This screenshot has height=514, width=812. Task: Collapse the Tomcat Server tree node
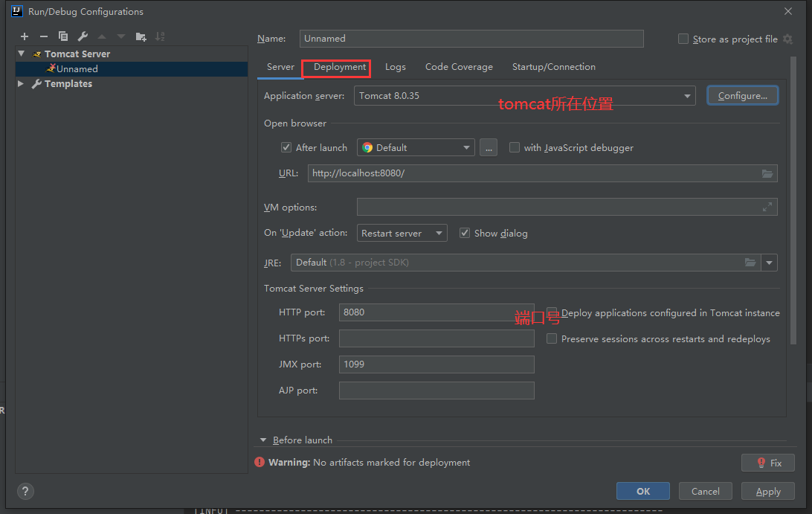click(22, 54)
